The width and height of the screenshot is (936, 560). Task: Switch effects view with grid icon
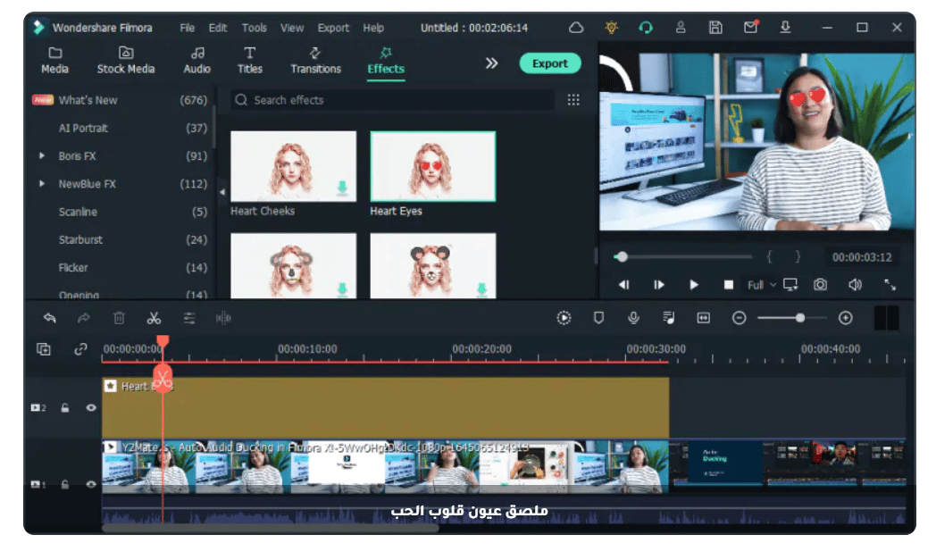pyautogui.click(x=573, y=100)
